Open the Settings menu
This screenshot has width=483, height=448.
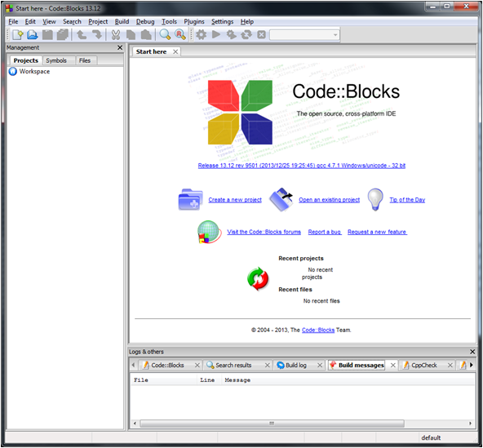[x=222, y=21]
